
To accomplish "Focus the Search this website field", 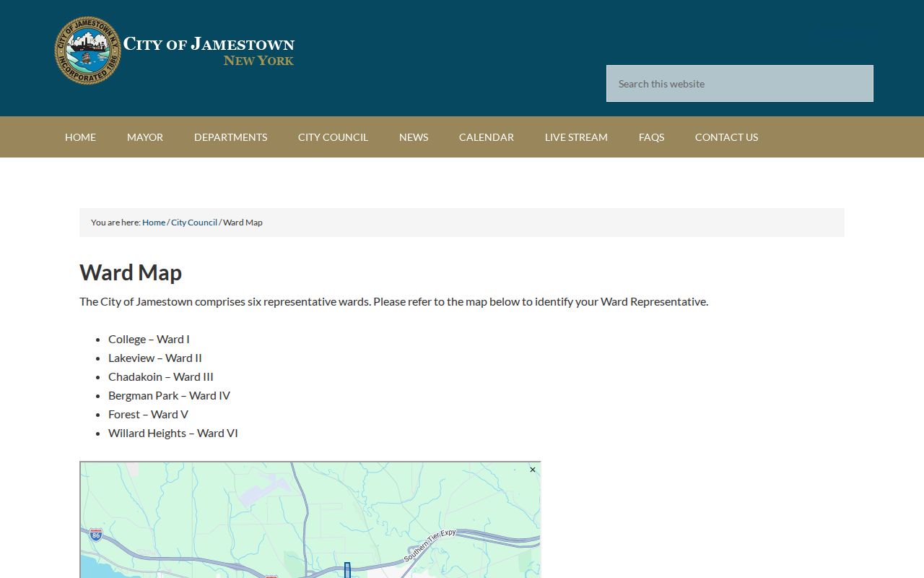I will pos(740,84).
